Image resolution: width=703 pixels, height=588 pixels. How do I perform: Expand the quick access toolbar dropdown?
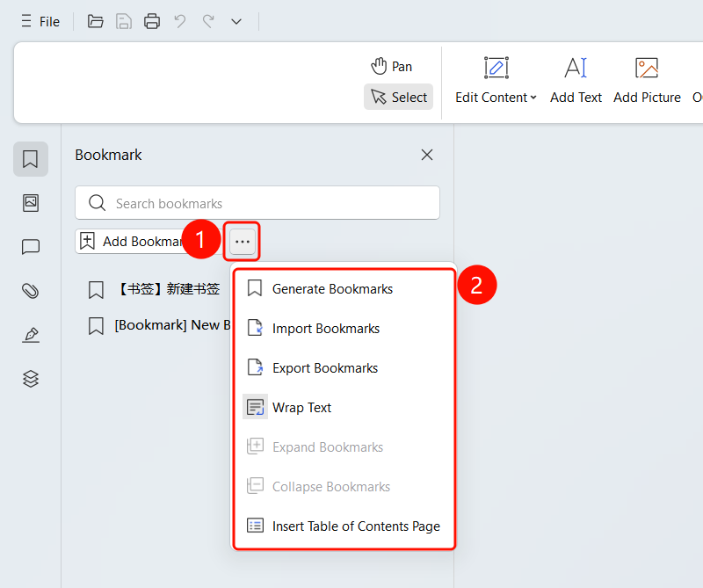click(236, 21)
